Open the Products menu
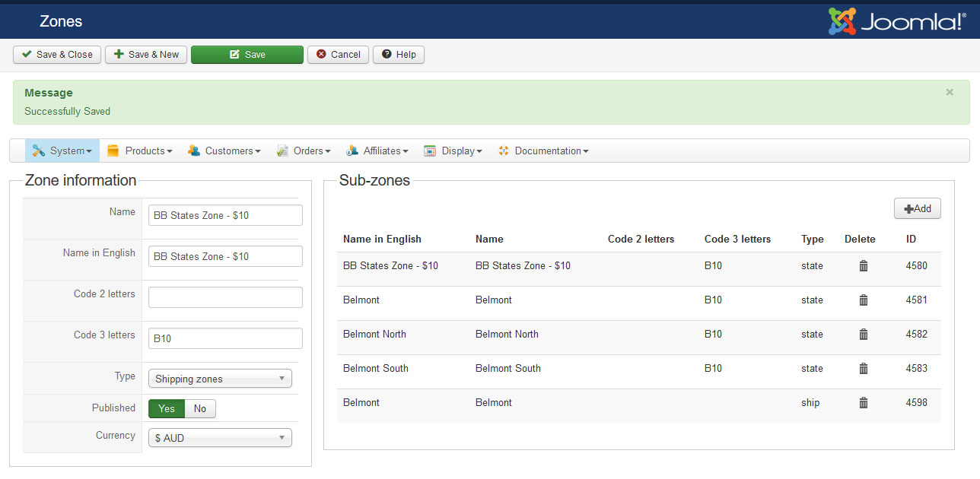Screen dimensions: 980x479 (x=140, y=151)
